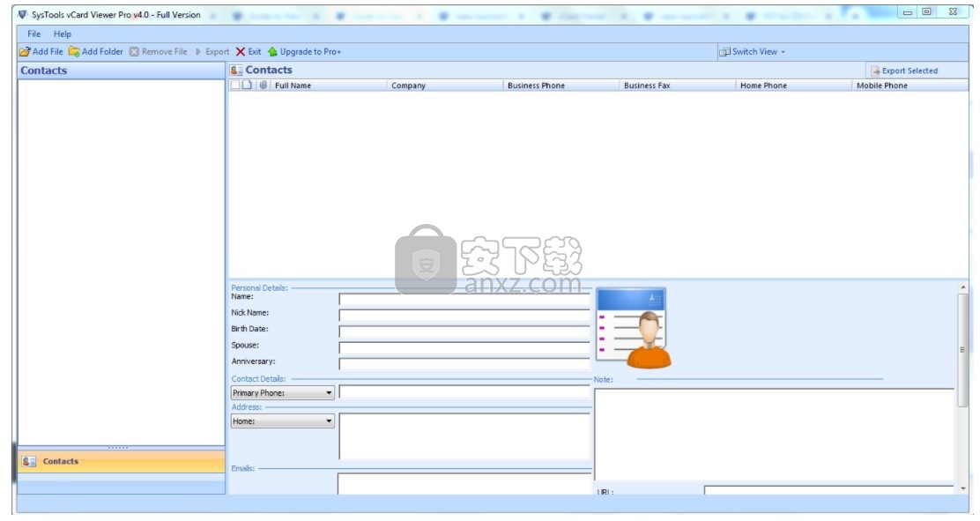
Task: Click the Upgrade to Pro+ toolbar button
Action: click(304, 52)
